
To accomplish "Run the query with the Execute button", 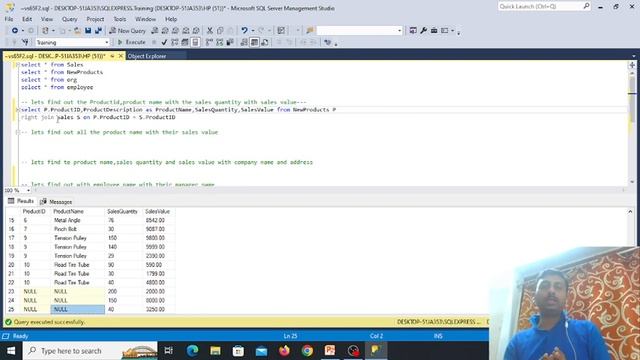I will coord(131,42).
